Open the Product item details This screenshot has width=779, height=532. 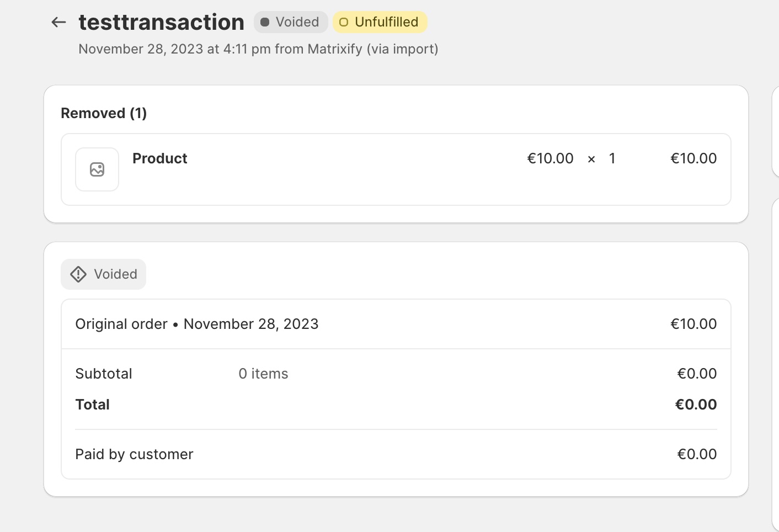click(x=160, y=158)
